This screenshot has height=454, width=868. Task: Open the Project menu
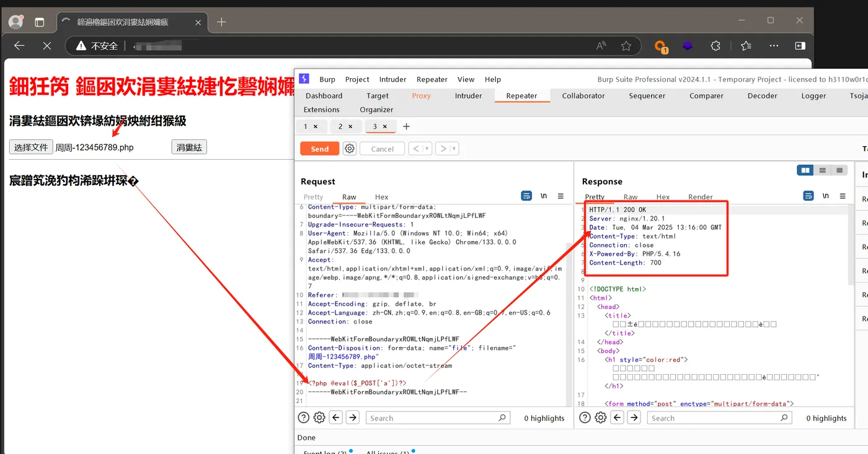point(357,79)
